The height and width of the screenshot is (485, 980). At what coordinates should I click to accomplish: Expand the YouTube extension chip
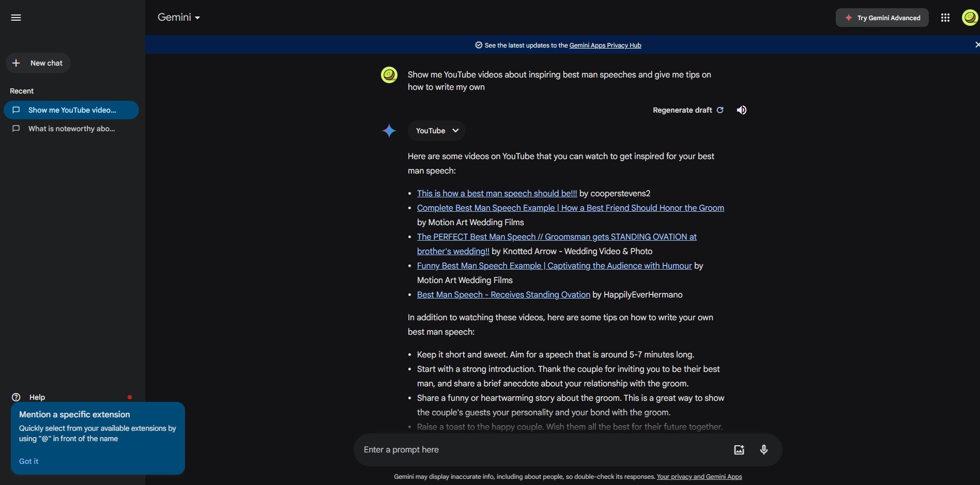pyautogui.click(x=437, y=131)
